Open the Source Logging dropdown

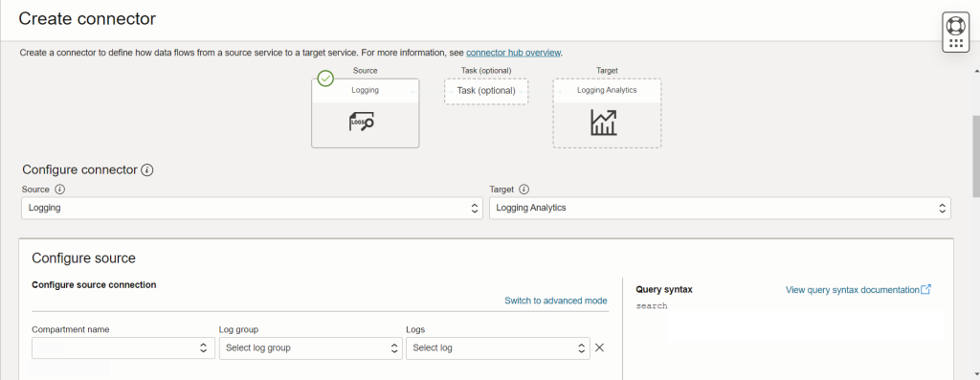(x=252, y=208)
